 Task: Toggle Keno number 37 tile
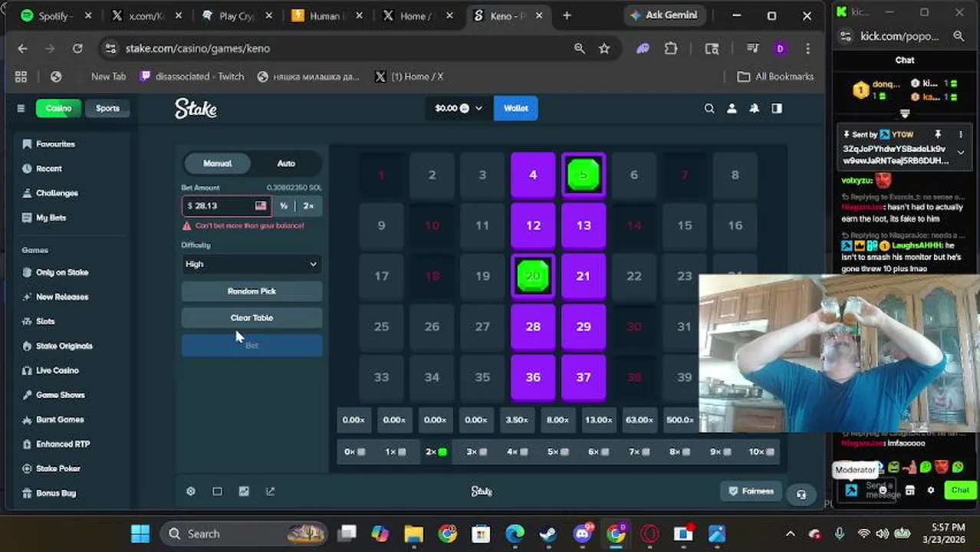[x=584, y=377]
